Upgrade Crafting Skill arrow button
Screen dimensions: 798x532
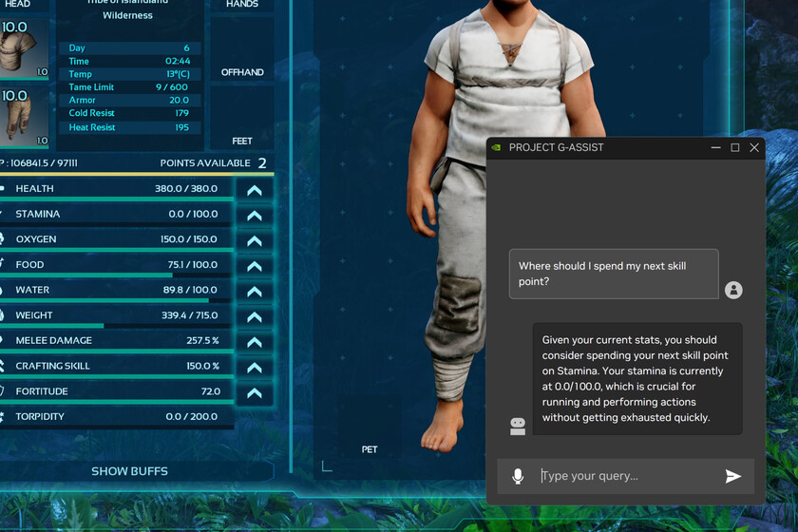coord(254,368)
